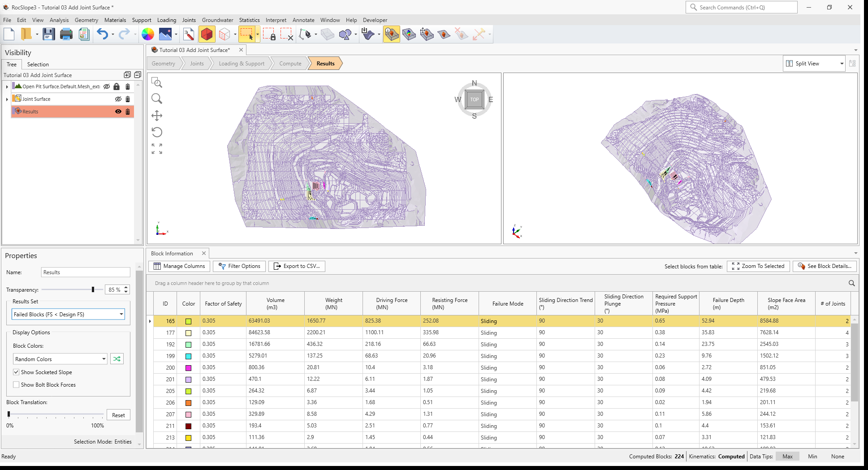Viewport: 868px width, 470px height.
Task: Switch to wireframe cube display
Action: [225, 34]
